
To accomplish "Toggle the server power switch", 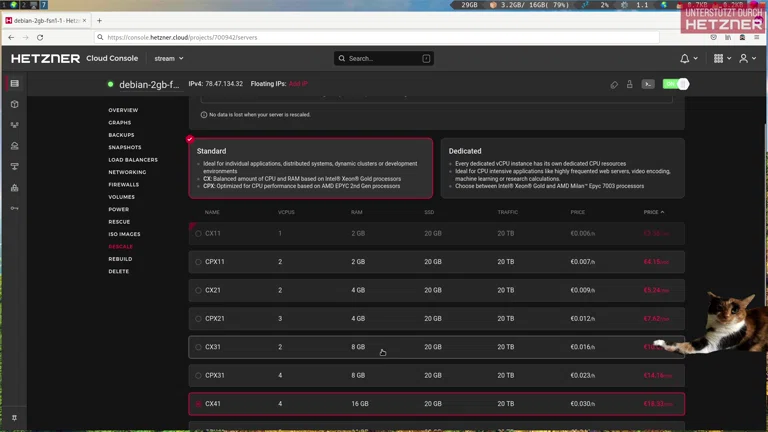I will [675, 84].
